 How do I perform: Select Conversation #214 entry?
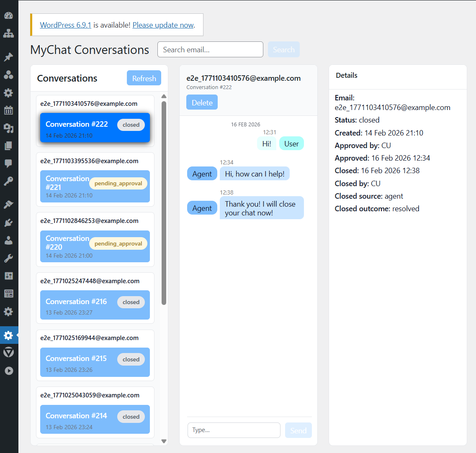click(x=95, y=419)
